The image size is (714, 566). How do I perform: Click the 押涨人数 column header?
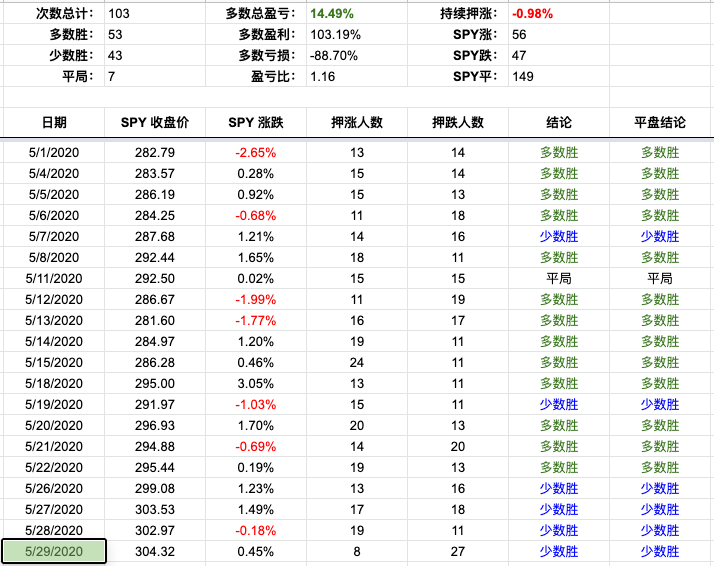(x=357, y=122)
